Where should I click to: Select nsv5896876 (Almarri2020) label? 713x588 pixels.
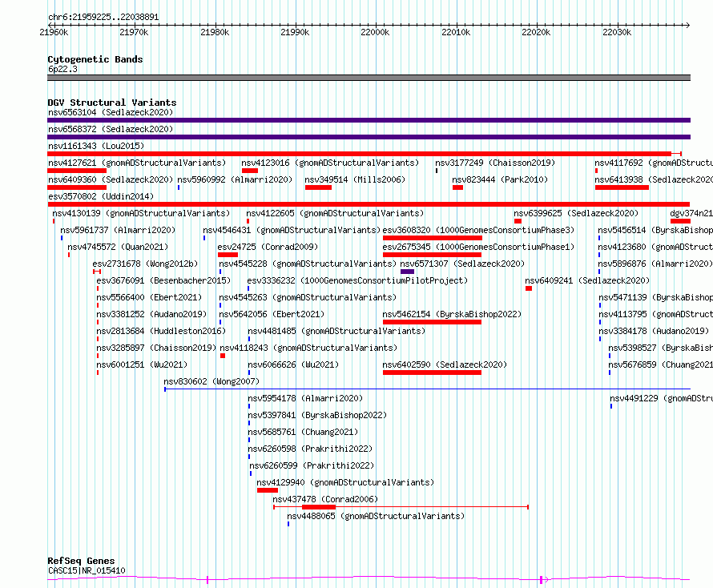point(655,264)
